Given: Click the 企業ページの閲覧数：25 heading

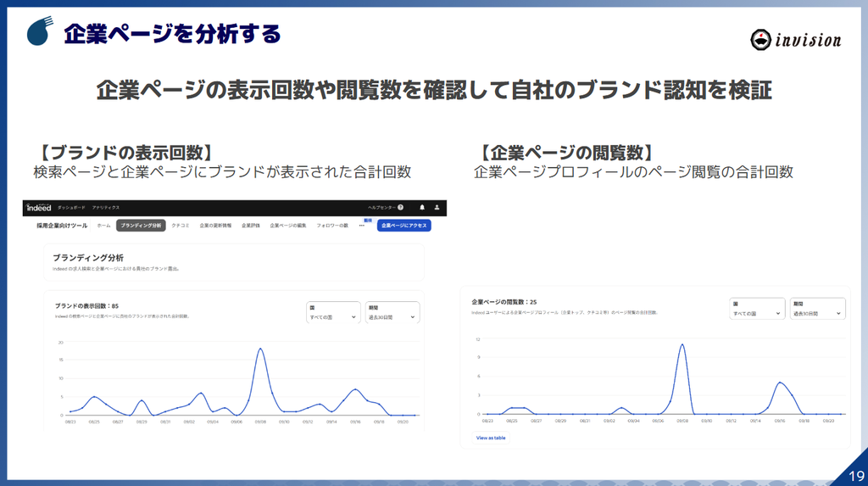Looking at the screenshot, I should coord(504,302).
